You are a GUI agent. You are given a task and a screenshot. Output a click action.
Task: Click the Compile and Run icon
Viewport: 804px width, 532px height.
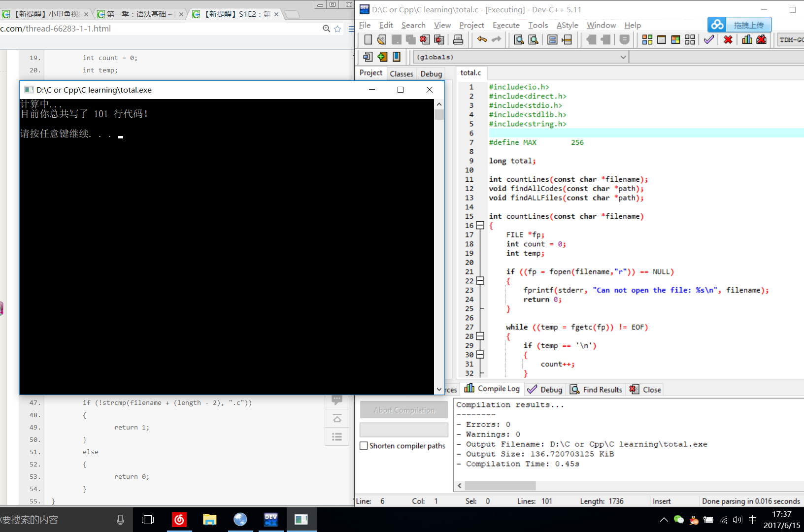pyautogui.click(x=676, y=40)
